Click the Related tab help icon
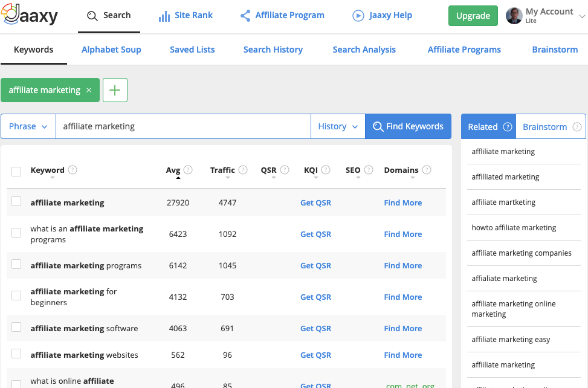The width and height of the screenshot is (588, 388). point(508,127)
